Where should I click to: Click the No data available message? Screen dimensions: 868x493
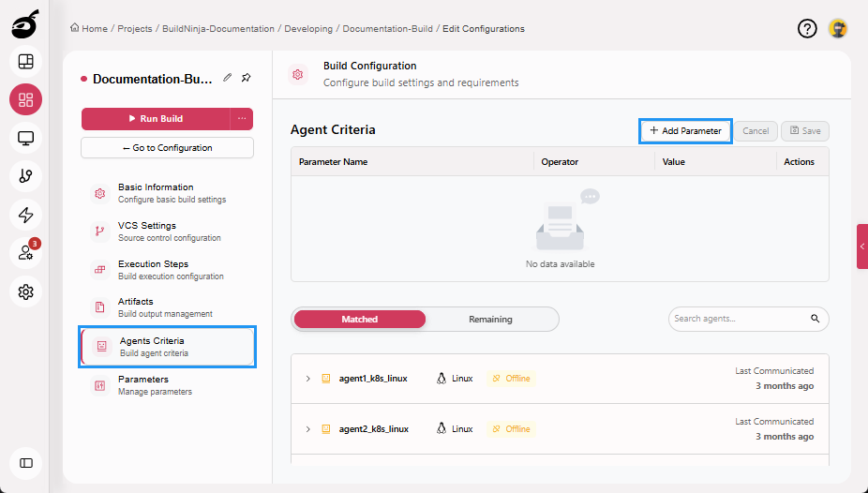(x=561, y=264)
